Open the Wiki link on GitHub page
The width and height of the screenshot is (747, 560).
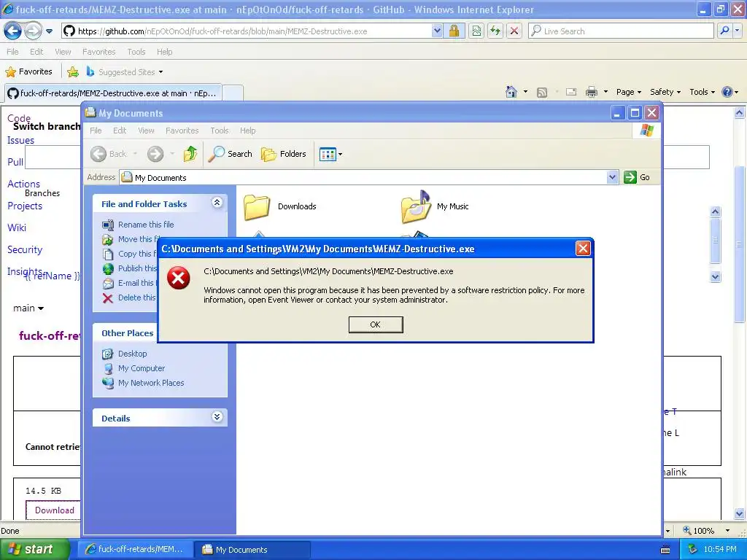click(x=17, y=227)
